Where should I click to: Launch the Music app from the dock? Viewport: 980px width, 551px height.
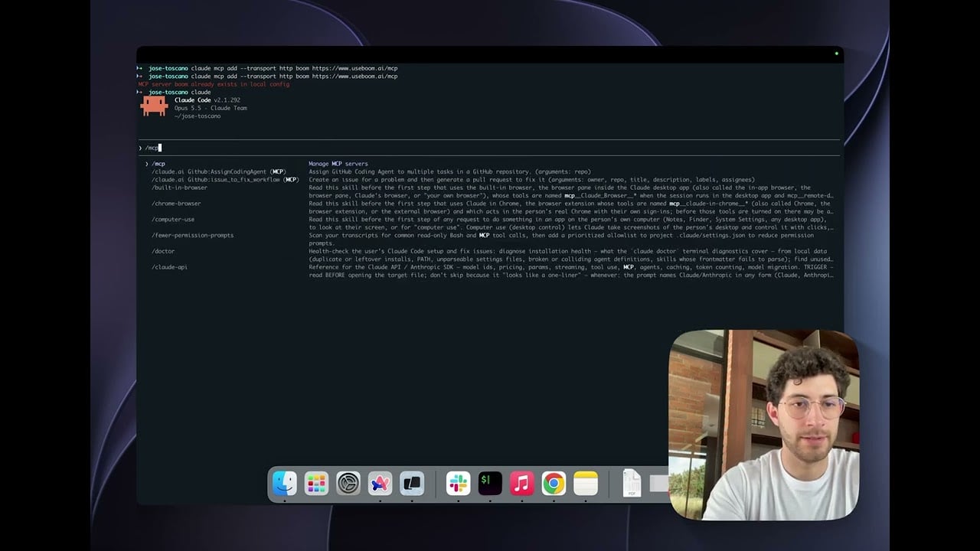(521, 483)
